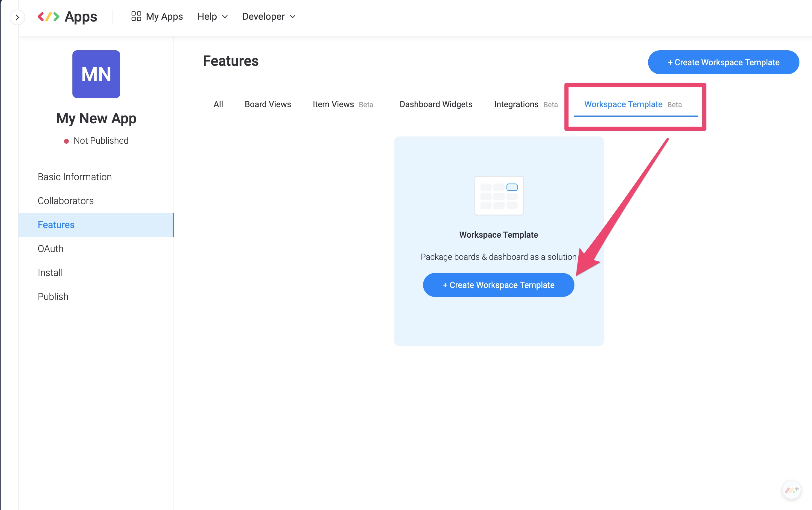Screen dimensions: 812x510
Task: Click the My New App title
Action: [x=96, y=119]
